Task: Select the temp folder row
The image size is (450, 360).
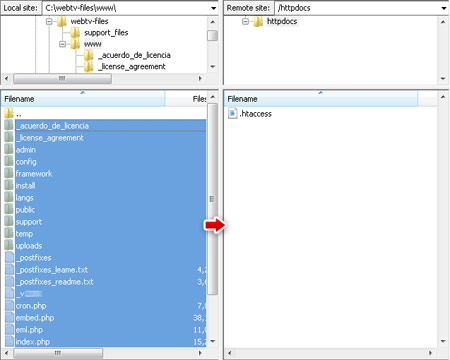Action: coord(104,234)
